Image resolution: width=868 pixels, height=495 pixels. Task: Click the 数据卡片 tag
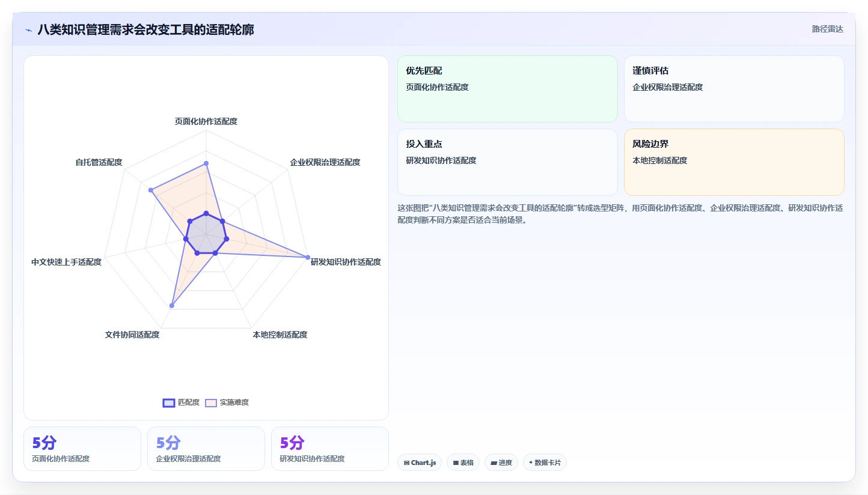pyautogui.click(x=545, y=463)
